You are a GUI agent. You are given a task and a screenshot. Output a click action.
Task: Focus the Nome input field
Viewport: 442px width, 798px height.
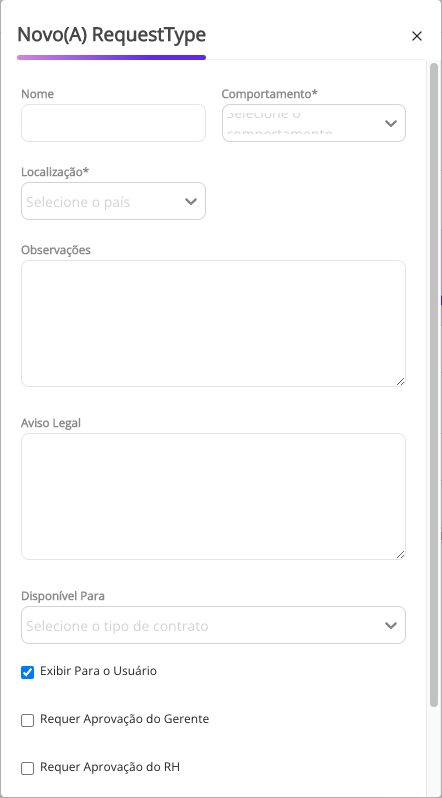113,123
